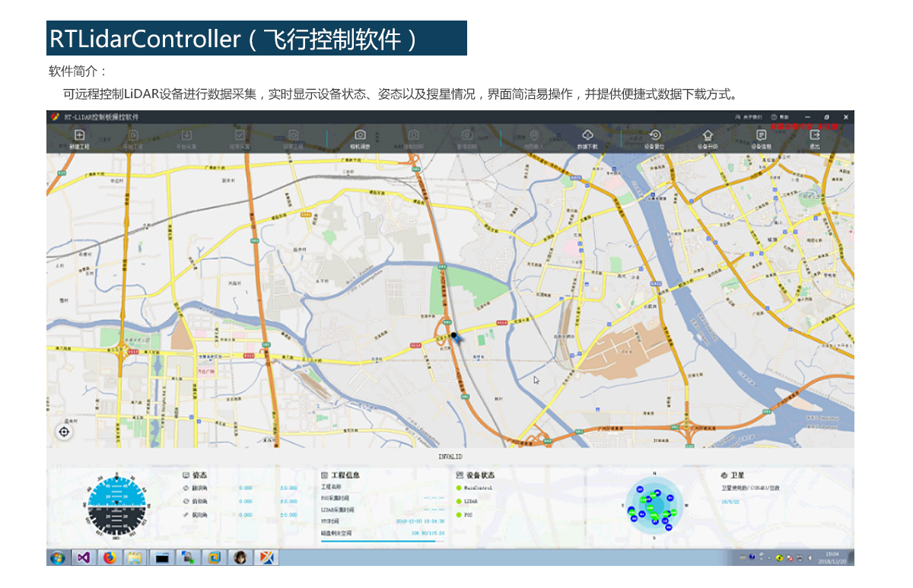Open 设备信息 device info panel
913x588 pixels.
761,137
